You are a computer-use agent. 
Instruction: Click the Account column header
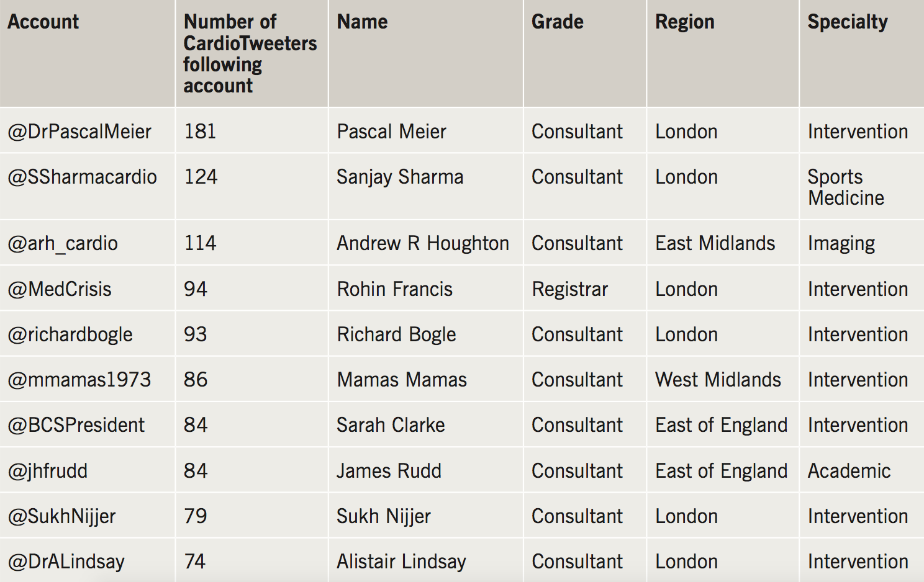pyautogui.click(x=43, y=22)
